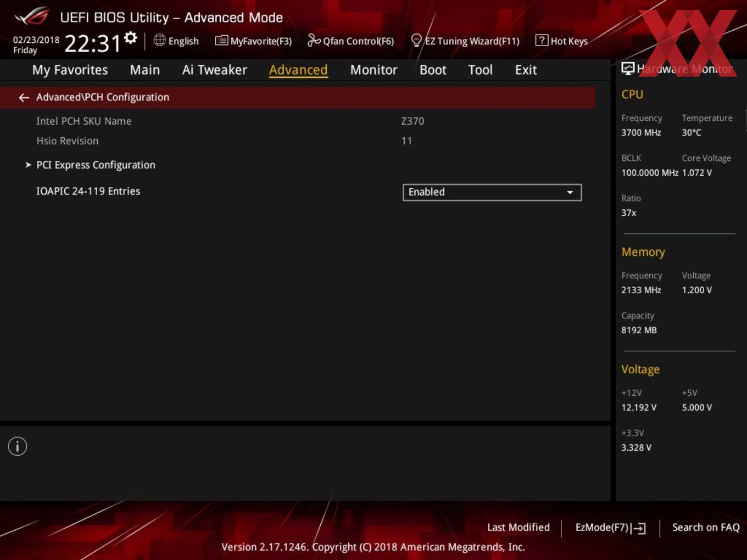Go to the Monitor tab

point(374,70)
